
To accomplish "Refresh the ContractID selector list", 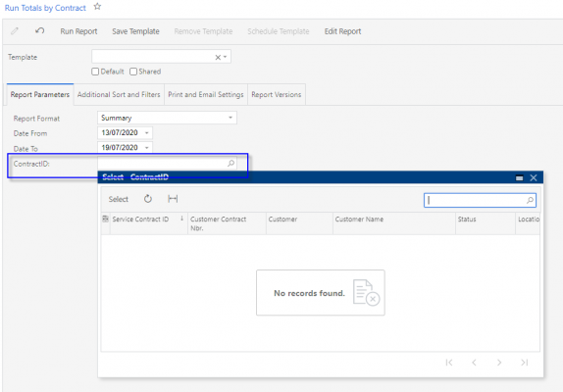I will click(x=148, y=199).
